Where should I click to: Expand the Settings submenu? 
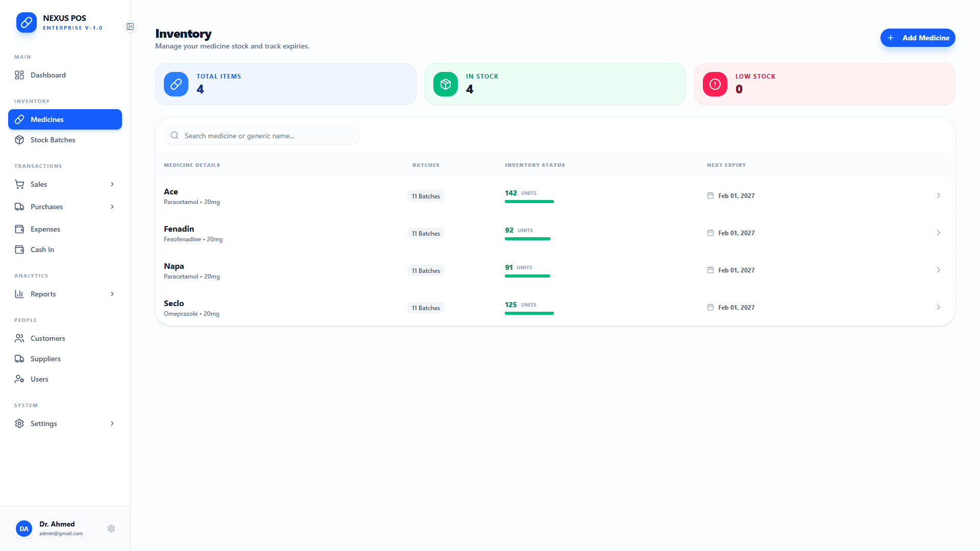click(112, 423)
